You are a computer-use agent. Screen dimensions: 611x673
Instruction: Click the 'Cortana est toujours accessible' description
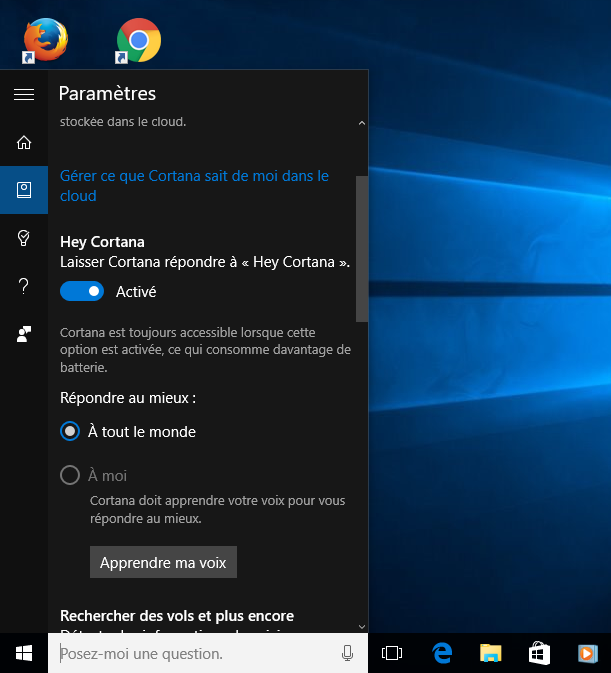click(206, 350)
